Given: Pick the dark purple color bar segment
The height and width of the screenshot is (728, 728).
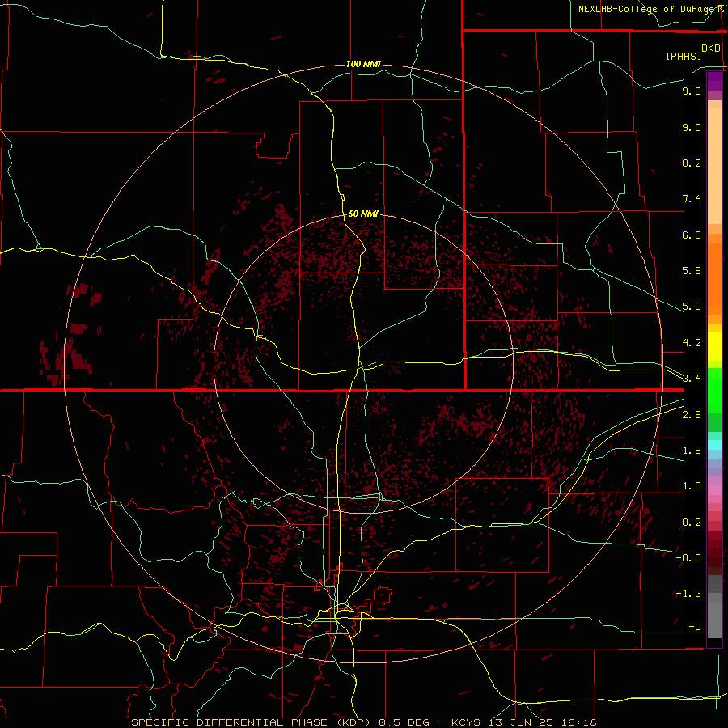Looking at the screenshot, I should click(714, 81).
